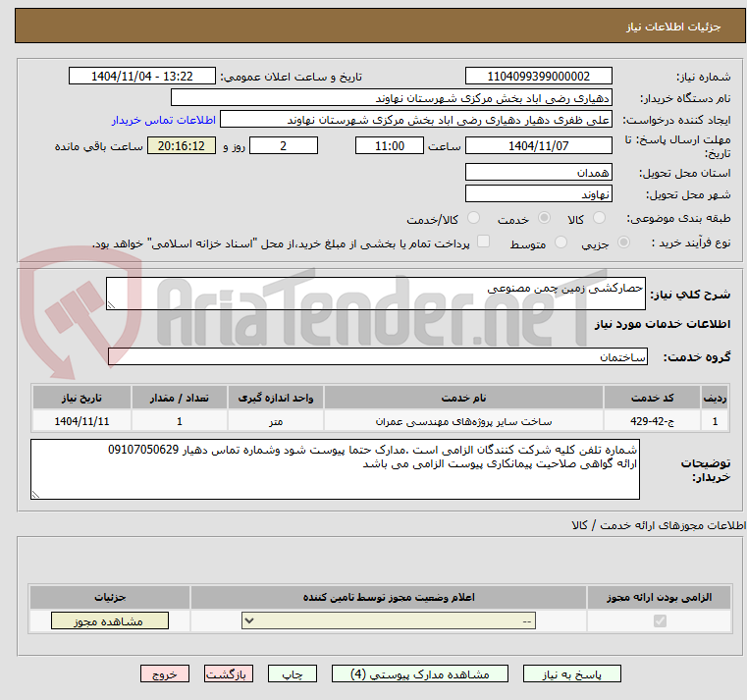The height and width of the screenshot is (700, 747).
Task: Click the ایجاد کننده درخواست field
Action: pos(416,120)
